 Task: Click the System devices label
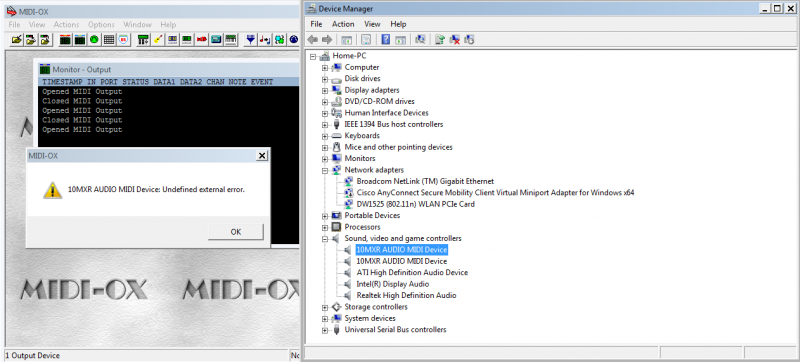(370, 318)
